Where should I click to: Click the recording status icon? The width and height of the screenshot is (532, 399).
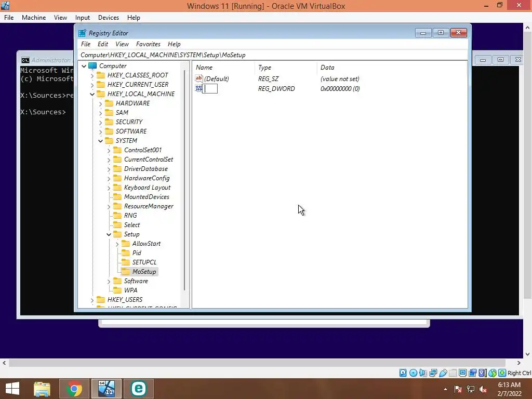tap(472, 373)
